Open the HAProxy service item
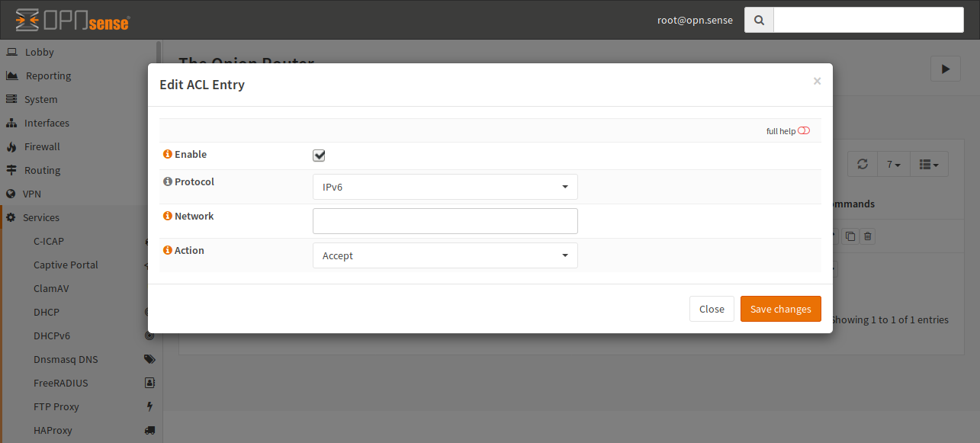The image size is (980, 443). tap(53, 430)
